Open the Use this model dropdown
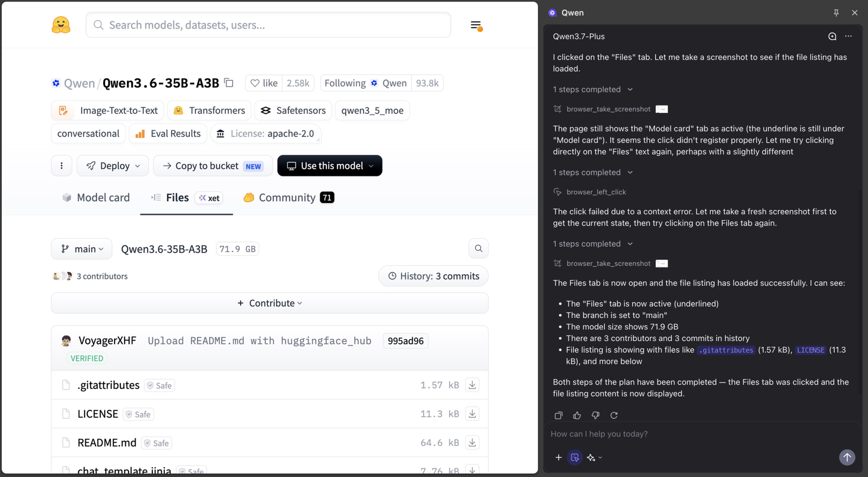 [x=330, y=166]
